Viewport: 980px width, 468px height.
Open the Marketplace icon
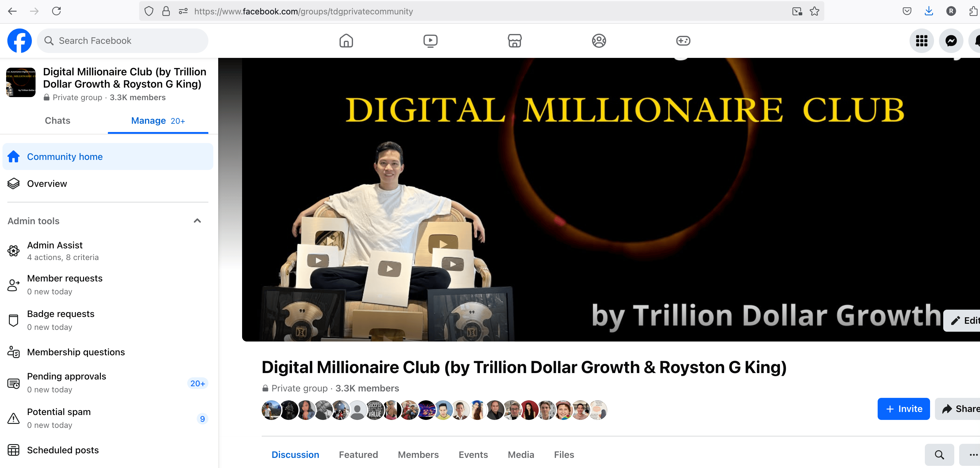click(x=514, y=41)
